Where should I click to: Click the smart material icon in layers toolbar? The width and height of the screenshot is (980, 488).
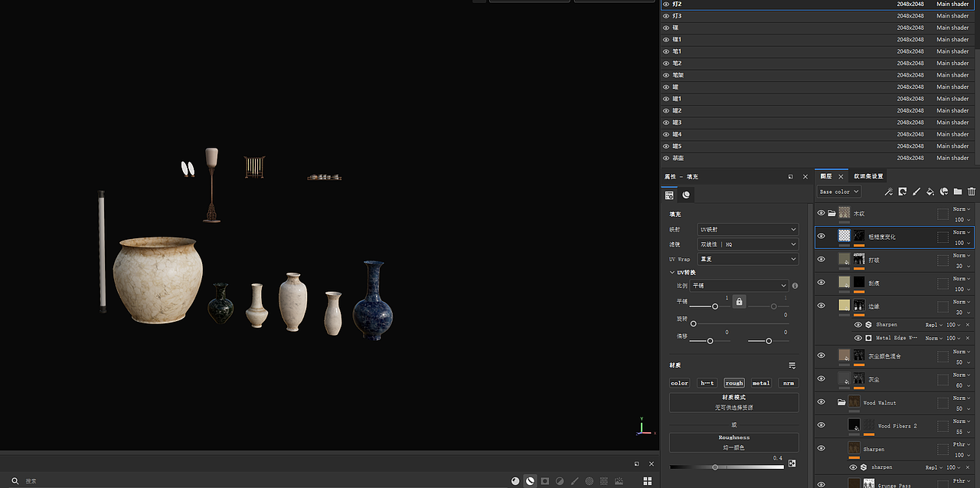(944, 192)
